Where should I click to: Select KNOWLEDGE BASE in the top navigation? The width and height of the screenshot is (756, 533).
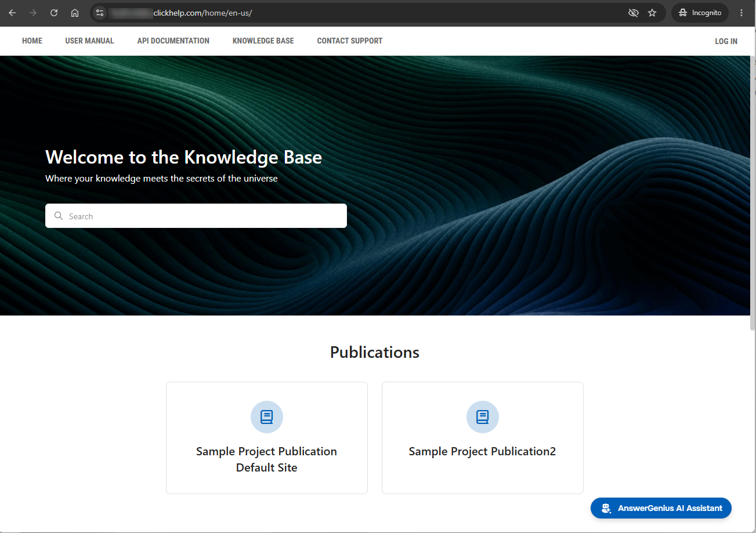pyautogui.click(x=263, y=41)
